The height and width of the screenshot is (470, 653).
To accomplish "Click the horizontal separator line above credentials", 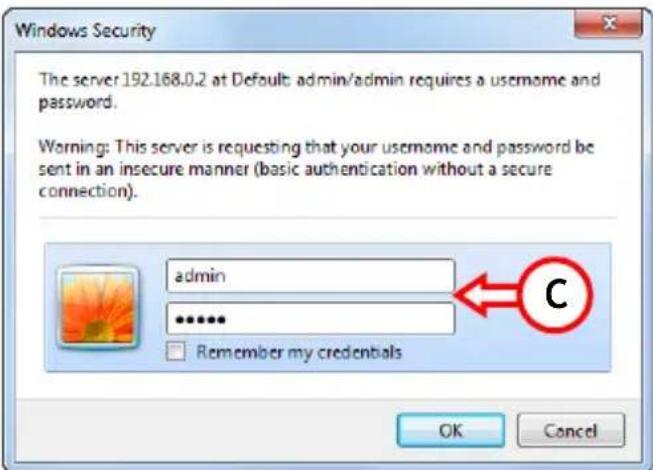I will (x=328, y=218).
